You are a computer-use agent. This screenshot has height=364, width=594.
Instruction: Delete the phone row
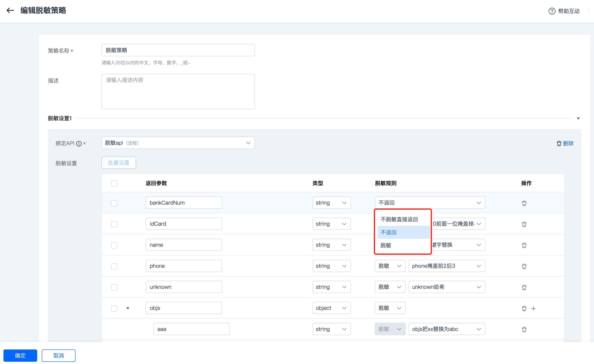524,266
